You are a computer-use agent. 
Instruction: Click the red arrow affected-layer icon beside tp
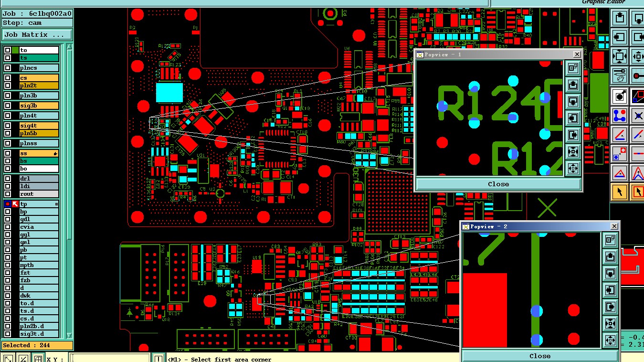coord(15,204)
